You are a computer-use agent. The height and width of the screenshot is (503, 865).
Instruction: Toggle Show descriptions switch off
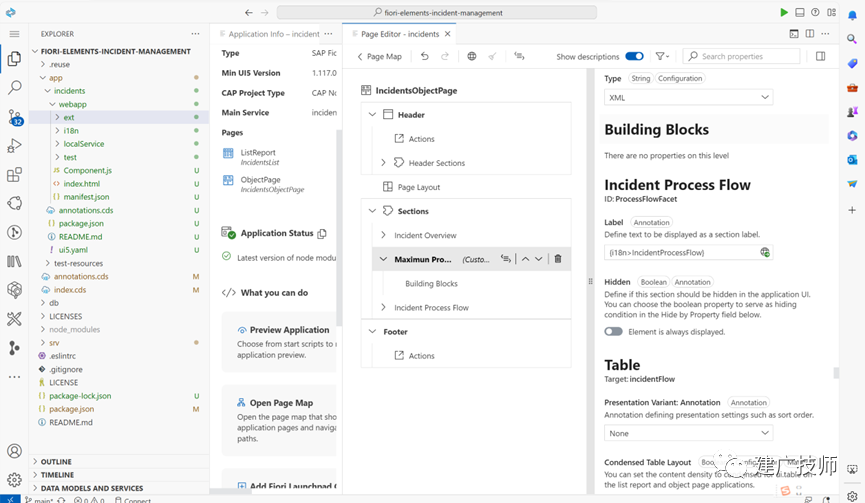tap(634, 56)
